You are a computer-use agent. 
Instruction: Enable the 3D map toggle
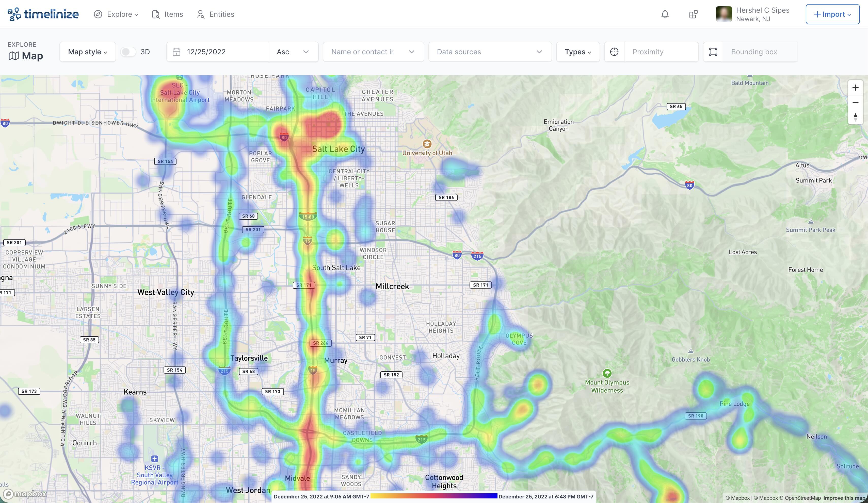coord(128,52)
